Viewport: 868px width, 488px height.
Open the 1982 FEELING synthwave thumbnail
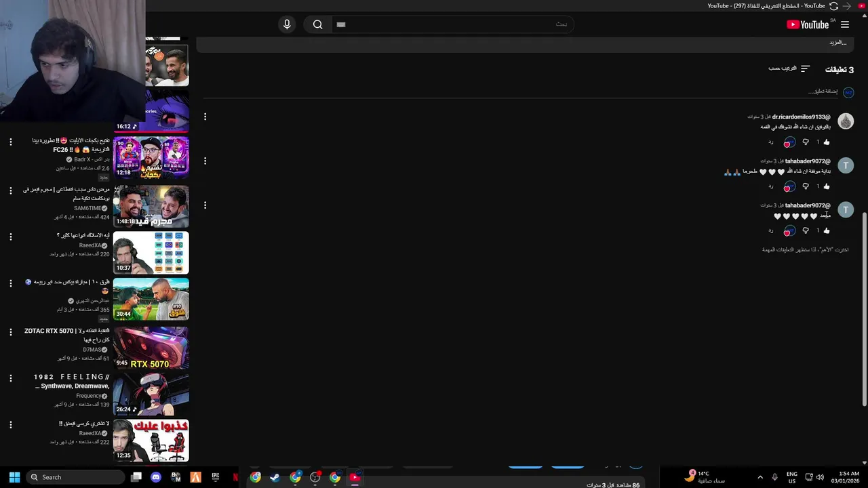[x=151, y=394]
